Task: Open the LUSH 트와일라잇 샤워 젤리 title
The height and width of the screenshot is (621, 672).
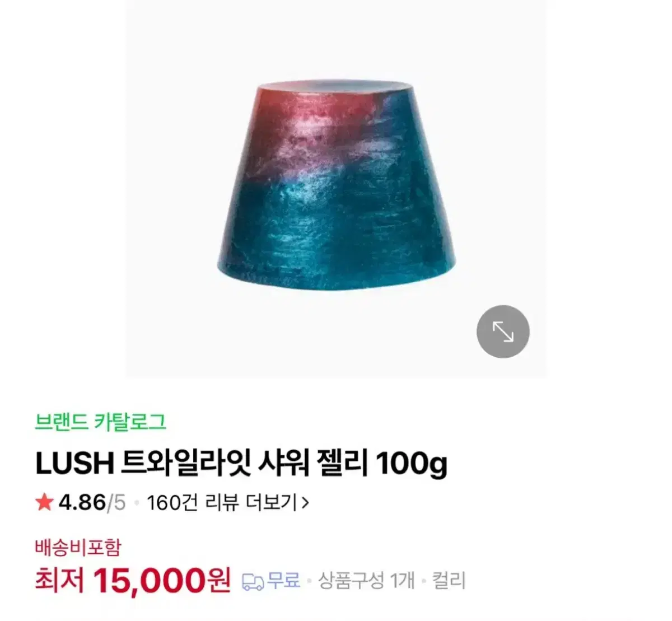Action: 241,464
